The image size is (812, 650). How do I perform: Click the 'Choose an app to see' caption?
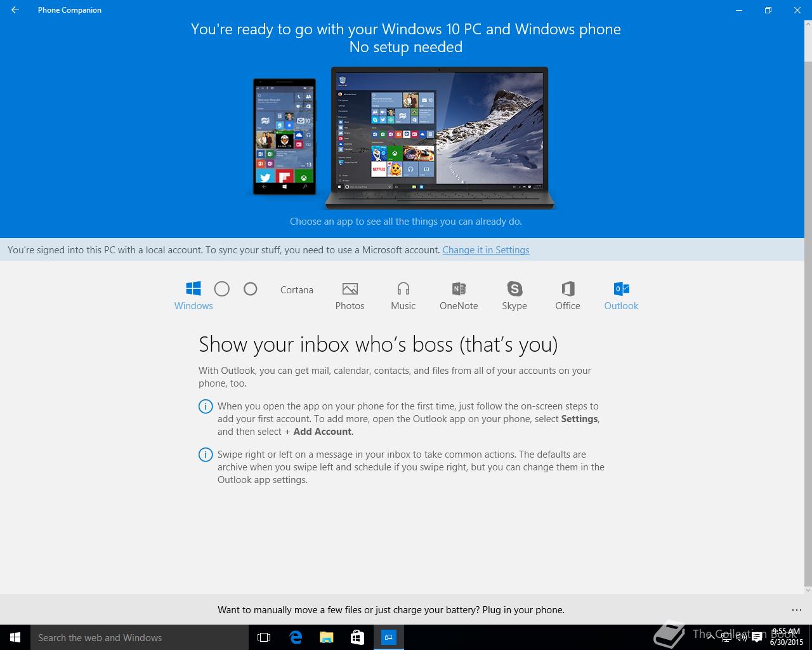point(406,222)
